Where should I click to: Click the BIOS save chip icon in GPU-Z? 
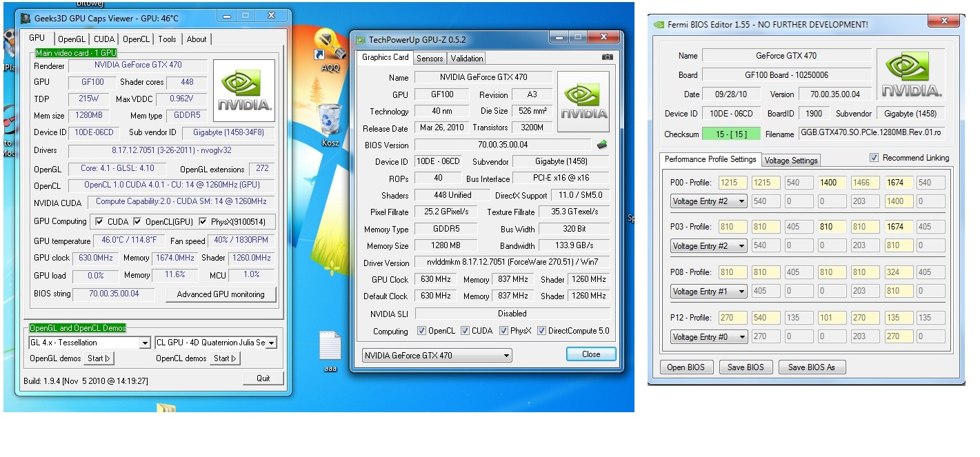602,145
